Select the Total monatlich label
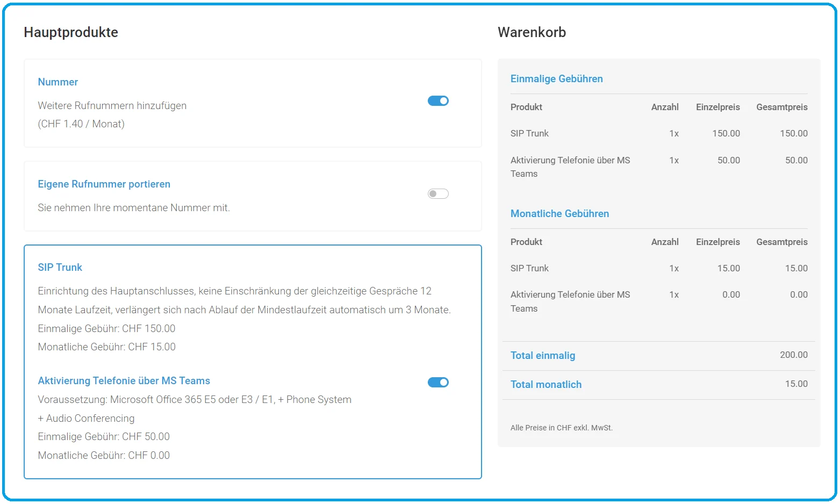This screenshot has height=504, width=840. [546, 385]
